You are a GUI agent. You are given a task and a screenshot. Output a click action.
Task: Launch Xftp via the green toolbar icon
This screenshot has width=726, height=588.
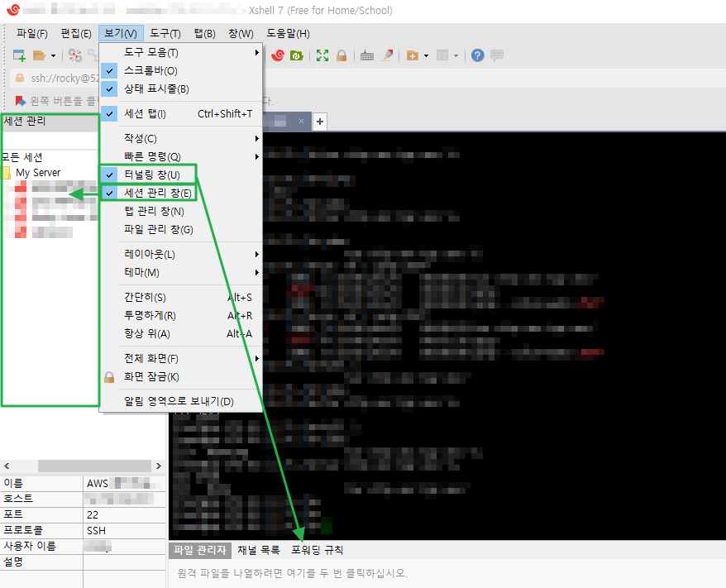296,55
